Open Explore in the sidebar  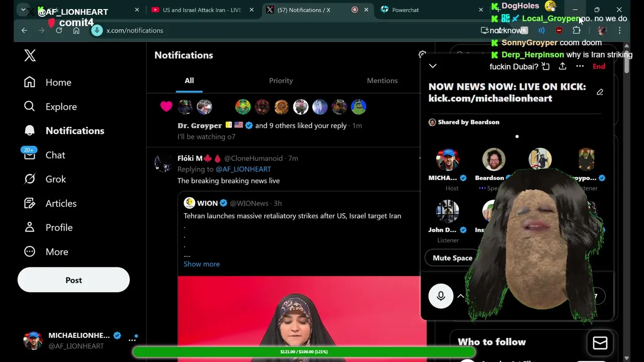[50, 107]
